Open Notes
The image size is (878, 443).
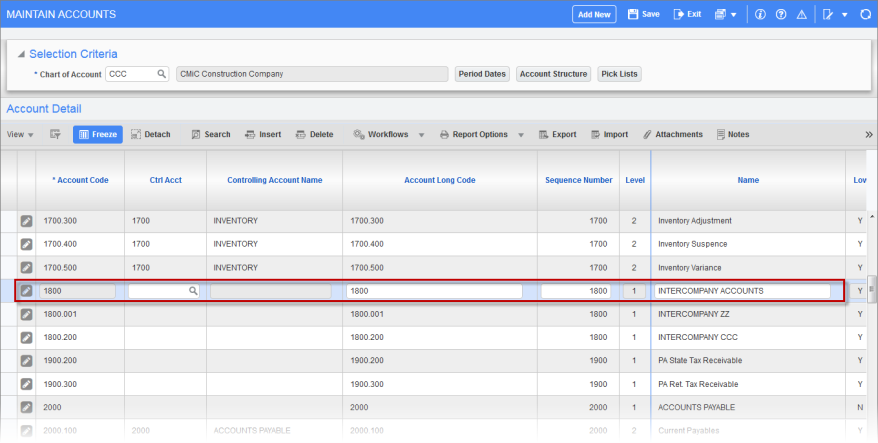733,134
